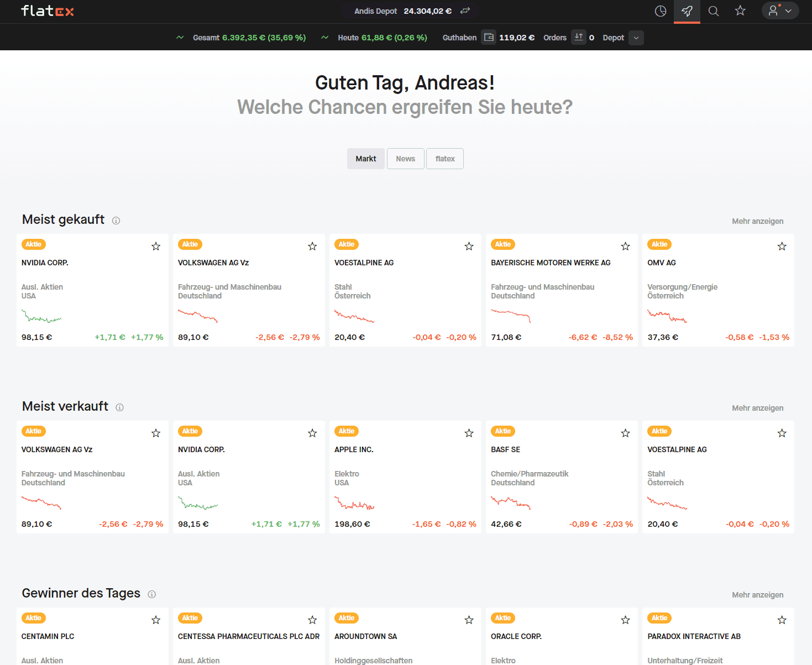This screenshot has width=812, height=665.
Task: Open the watchlist star in top bar
Action: [740, 11]
